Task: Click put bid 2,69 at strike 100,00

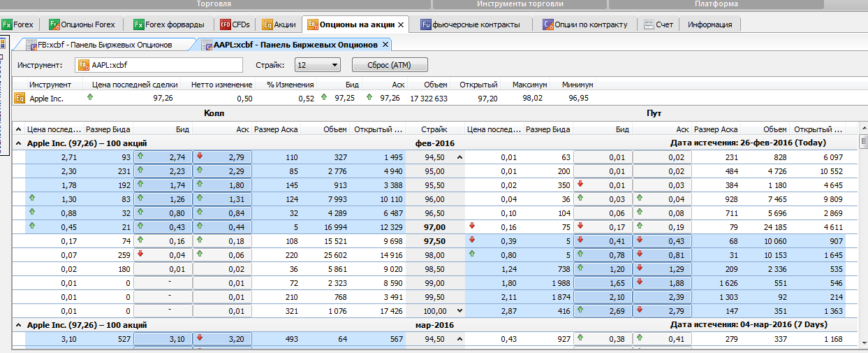Action: point(603,310)
